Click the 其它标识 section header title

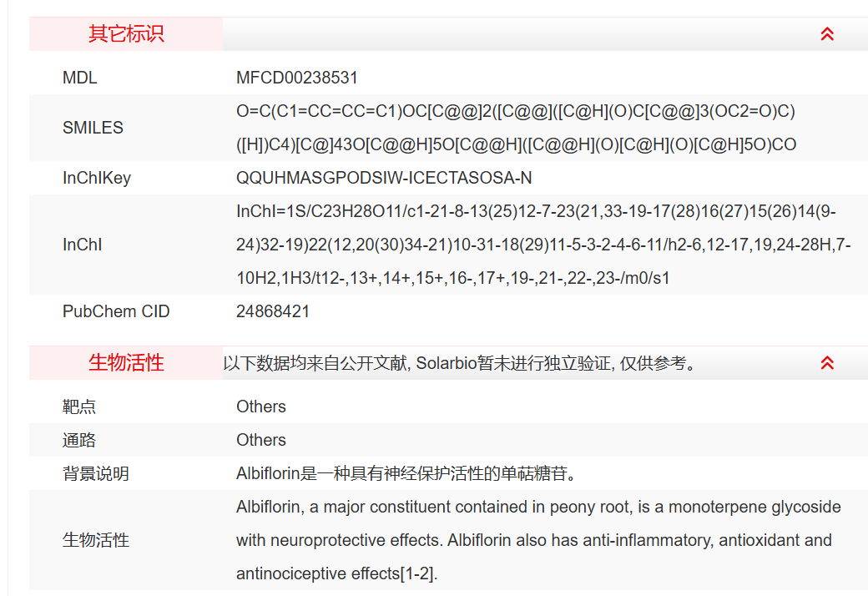126,34
